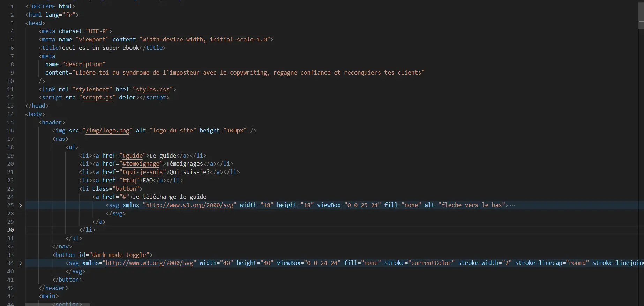Click the horizontal scrollbar thumb at the bottom
Image resolution: width=644 pixels, height=306 pixels.
57,304
